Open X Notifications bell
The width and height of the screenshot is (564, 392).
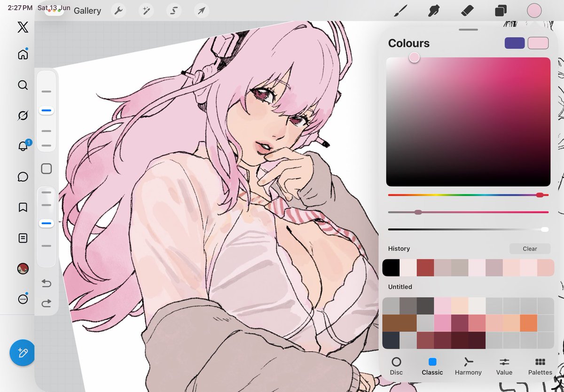(23, 146)
